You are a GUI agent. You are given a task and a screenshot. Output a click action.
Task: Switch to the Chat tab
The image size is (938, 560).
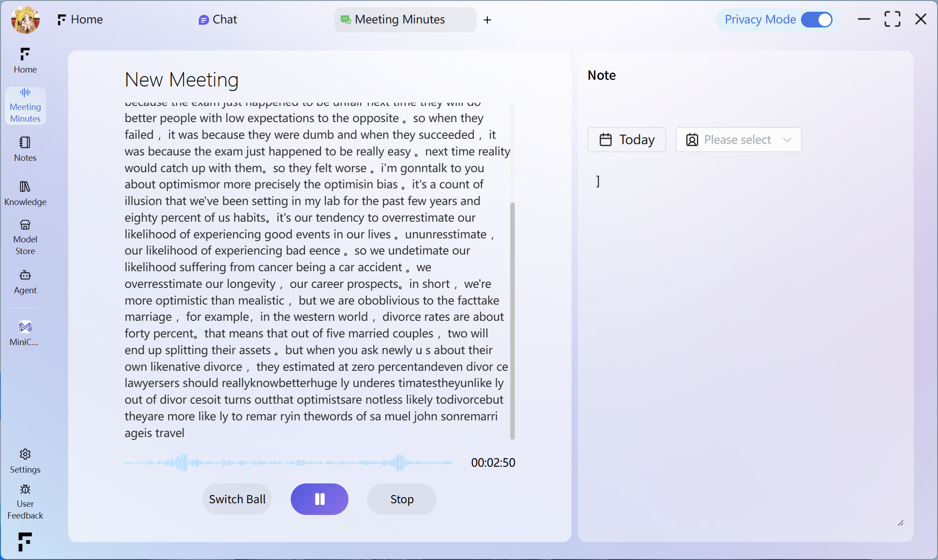tap(218, 19)
